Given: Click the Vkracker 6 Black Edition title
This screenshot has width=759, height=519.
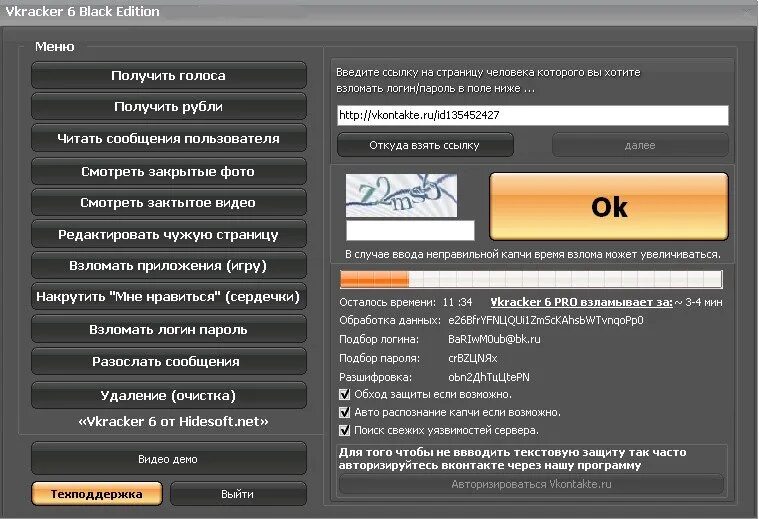Looking at the screenshot, I should tap(82, 11).
